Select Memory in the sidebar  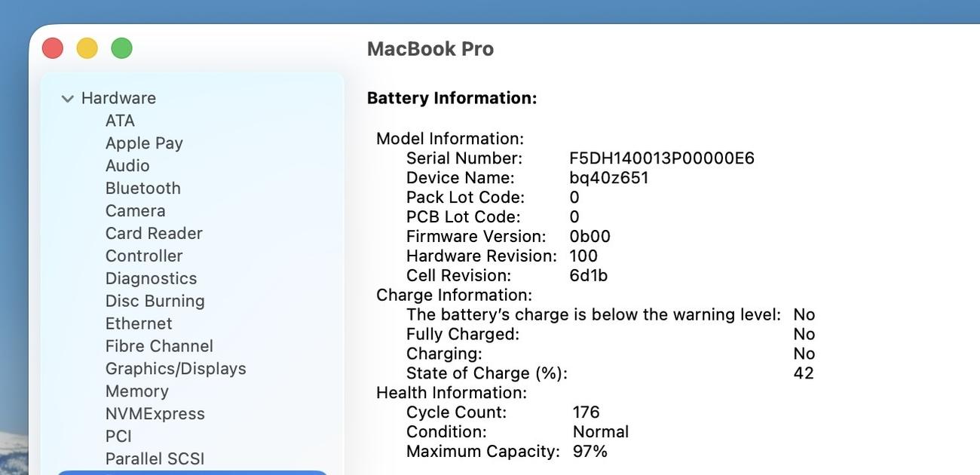click(x=136, y=391)
